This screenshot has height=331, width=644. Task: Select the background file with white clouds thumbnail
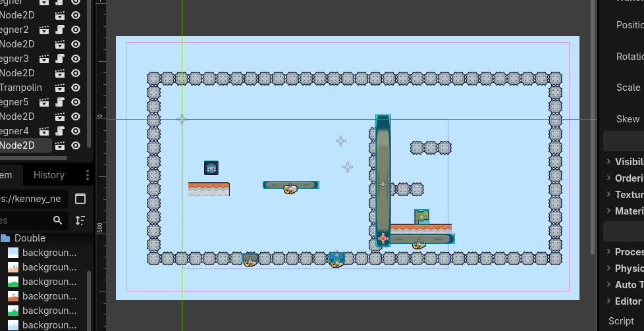click(42, 253)
